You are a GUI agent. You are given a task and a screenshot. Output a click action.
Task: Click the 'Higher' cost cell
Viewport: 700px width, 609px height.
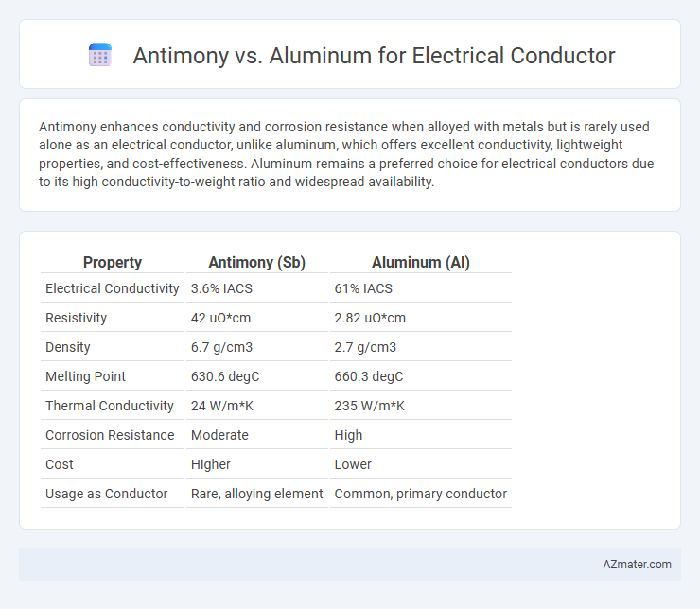point(210,464)
